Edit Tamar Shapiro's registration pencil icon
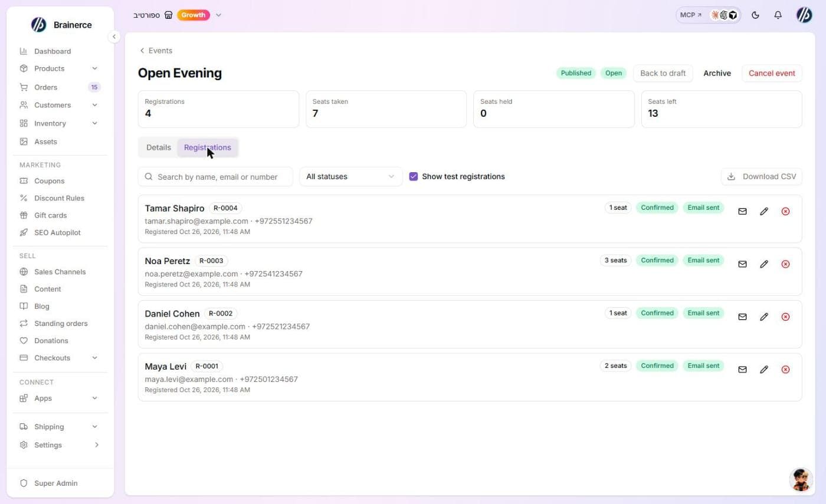 (764, 211)
